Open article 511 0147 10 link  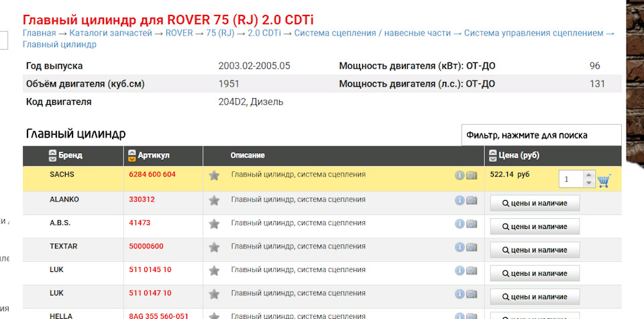(x=150, y=293)
